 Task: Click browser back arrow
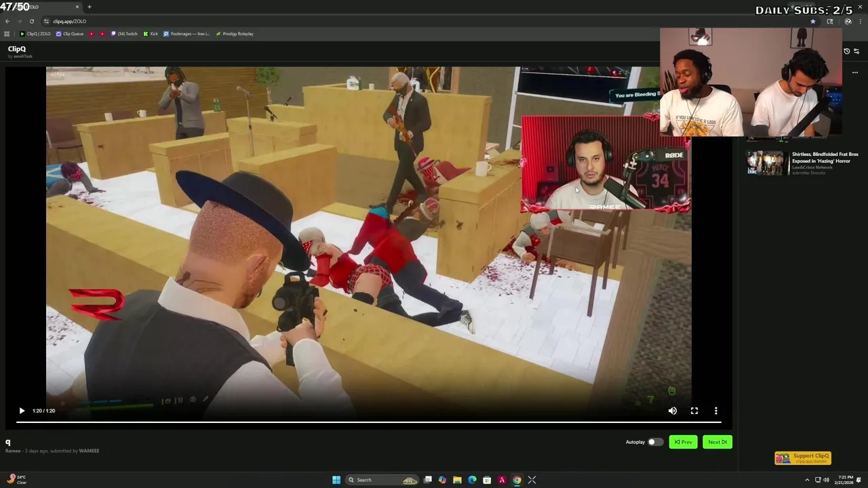pyautogui.click(x=7, y=21)
